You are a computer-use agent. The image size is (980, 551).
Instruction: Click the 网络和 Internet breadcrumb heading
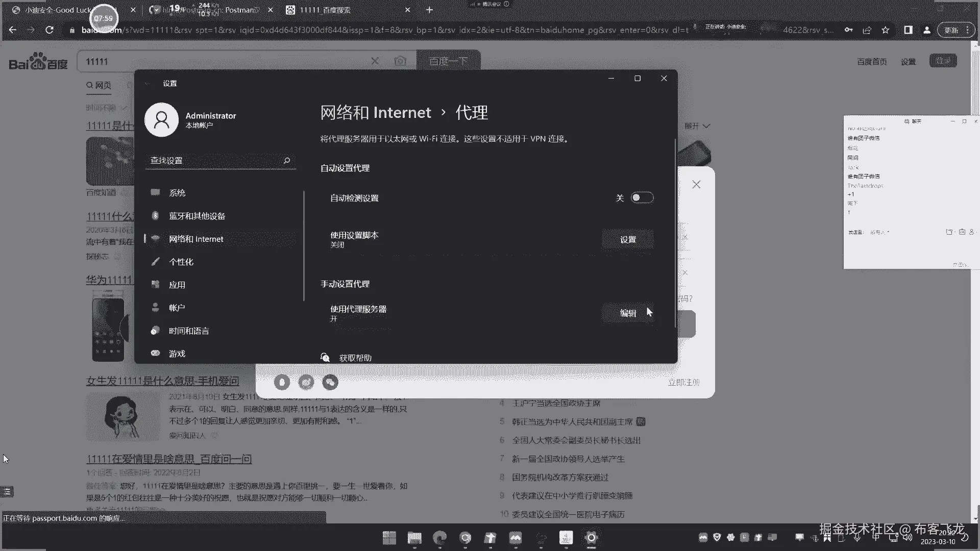coord(376,112)
